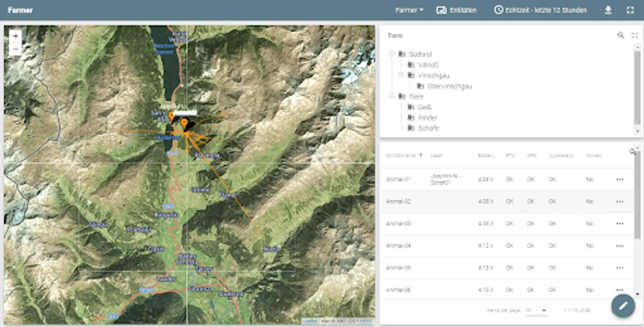Click the 4.04 V battery value

pos(486,179)
